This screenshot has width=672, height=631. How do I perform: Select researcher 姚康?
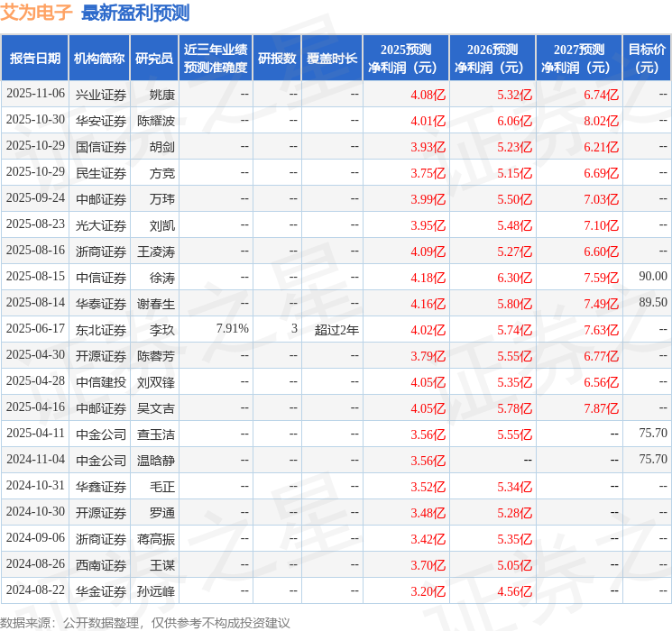pyautogui.click(x=162, y=95)
